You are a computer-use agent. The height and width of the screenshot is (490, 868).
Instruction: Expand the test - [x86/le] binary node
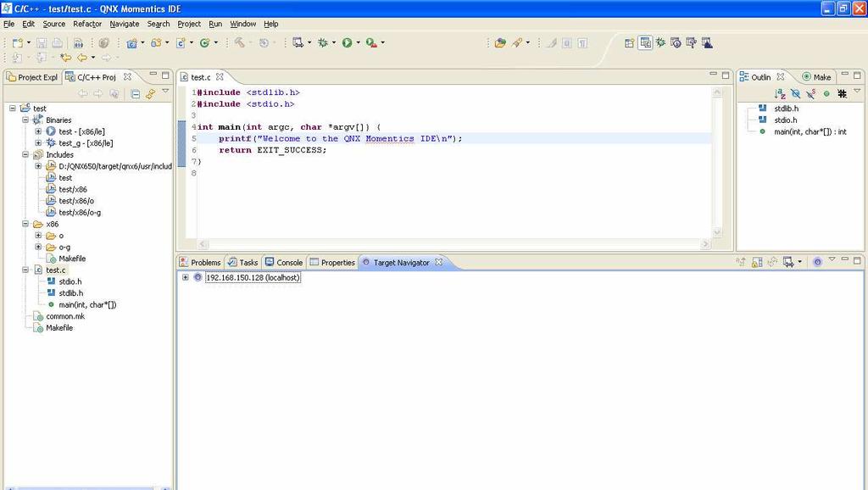(38, 131)
